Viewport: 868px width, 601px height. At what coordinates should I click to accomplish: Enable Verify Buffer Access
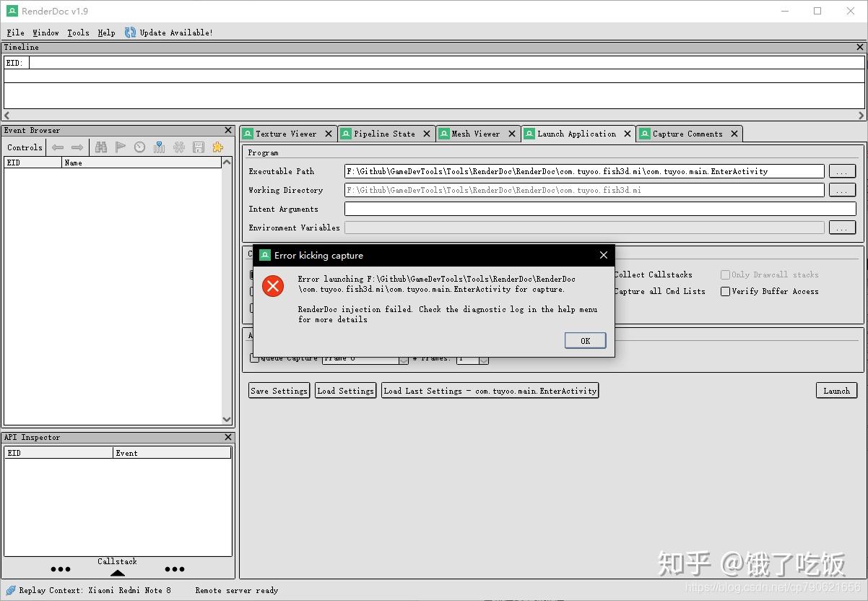pos(724,291)
